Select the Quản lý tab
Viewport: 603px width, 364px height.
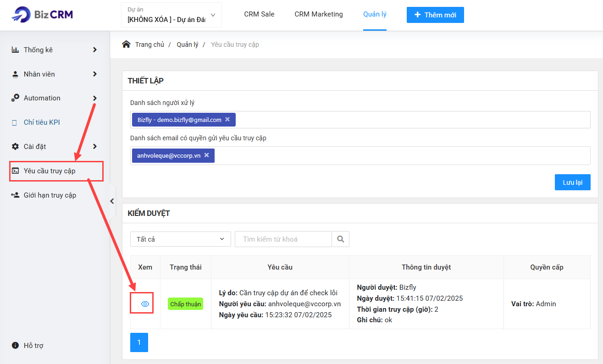pyautogui.click(x=375, y=14)
